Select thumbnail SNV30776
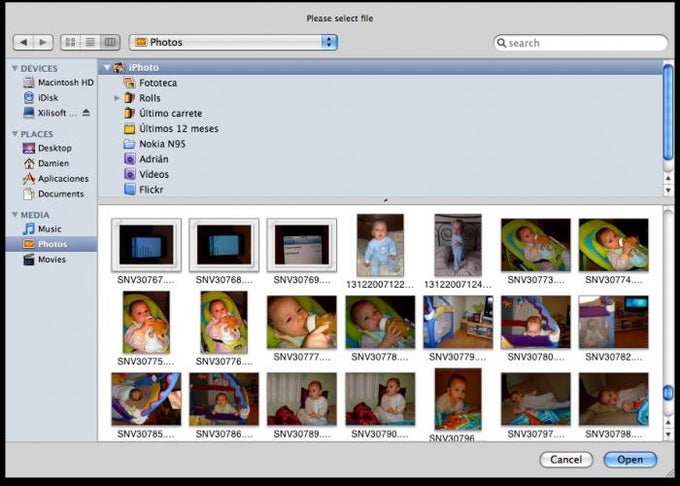Image resolution: width=680 pixels, height=486 pixels. coord(224,322)
